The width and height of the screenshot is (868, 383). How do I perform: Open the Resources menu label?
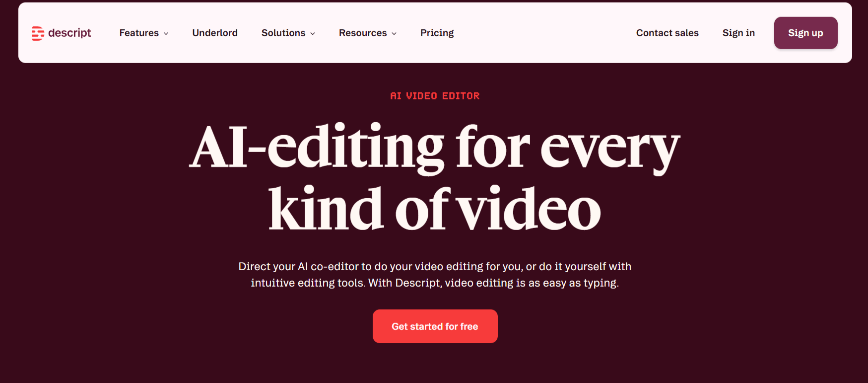pyautogui.click(x=363, y=33)
